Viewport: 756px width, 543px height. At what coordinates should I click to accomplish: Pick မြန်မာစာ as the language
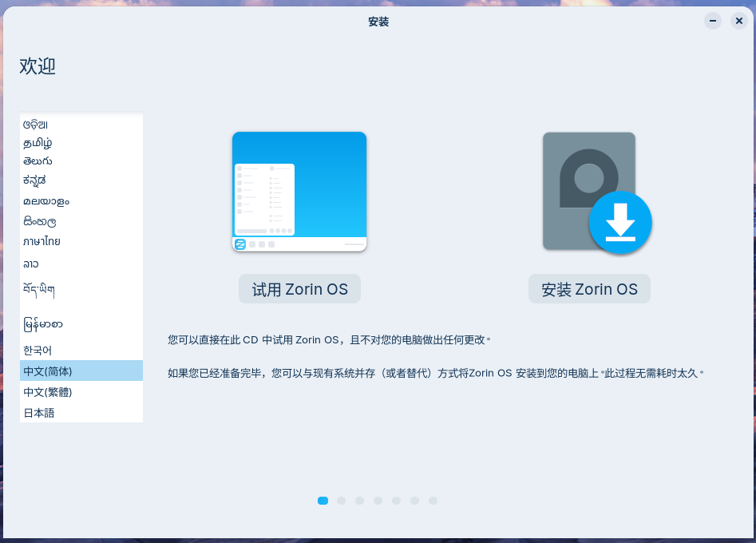pos(42,324)
